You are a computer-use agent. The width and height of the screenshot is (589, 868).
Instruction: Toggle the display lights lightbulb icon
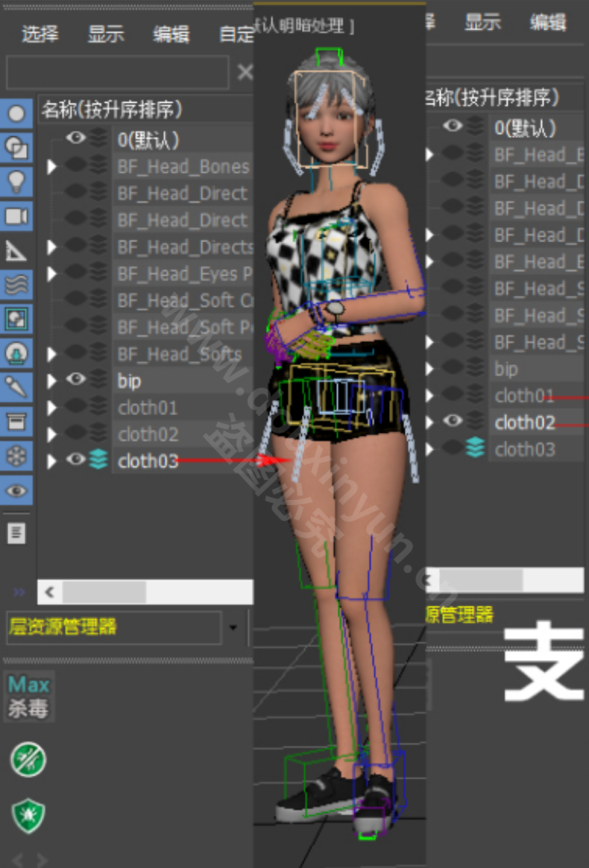pos(16,182)
